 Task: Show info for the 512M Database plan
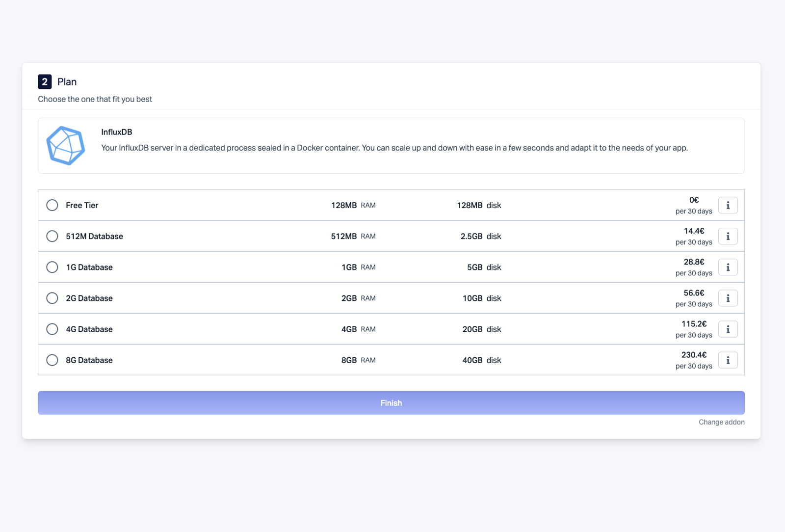728,236
